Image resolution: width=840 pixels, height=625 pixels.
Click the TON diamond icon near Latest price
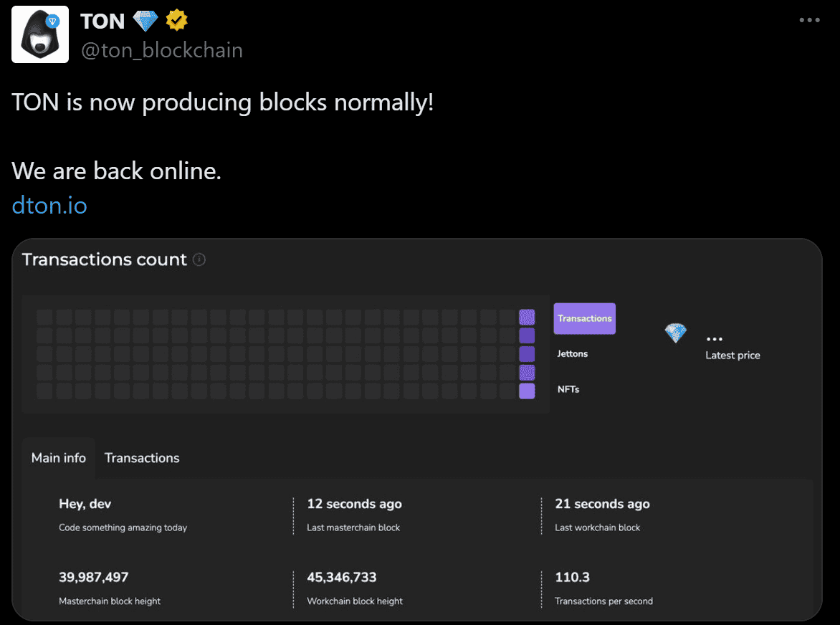point(674,332)
